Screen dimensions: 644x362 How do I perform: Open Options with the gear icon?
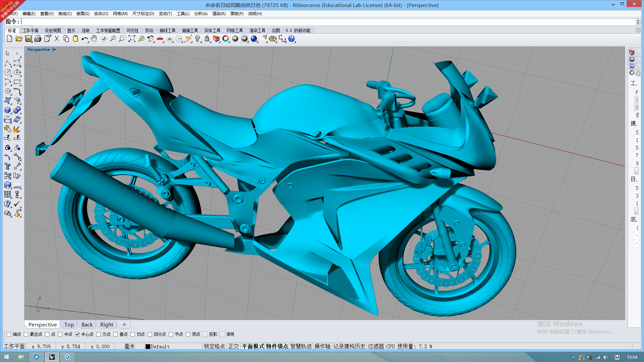[273, 39]
